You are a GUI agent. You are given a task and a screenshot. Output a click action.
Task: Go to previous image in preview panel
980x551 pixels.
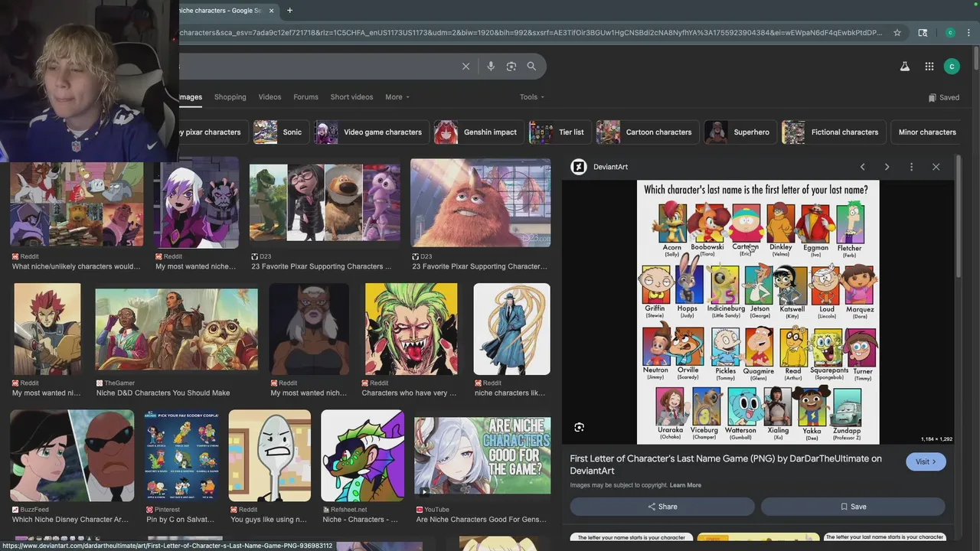click(x=862, y=167)
